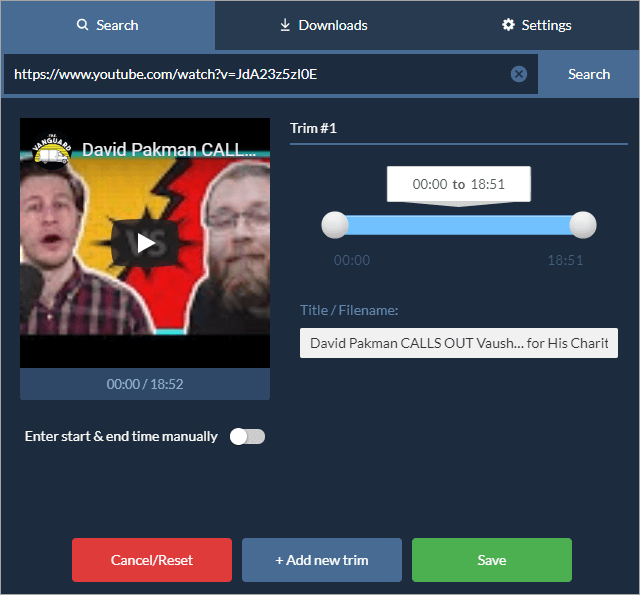
Task: Click the trim end slider handle
Action: pyautogui.click(x=582, y=225)
